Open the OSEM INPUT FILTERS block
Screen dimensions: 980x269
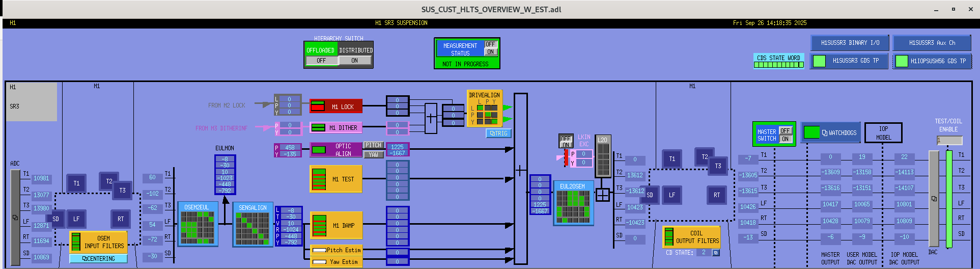click(x=98, y=242)
